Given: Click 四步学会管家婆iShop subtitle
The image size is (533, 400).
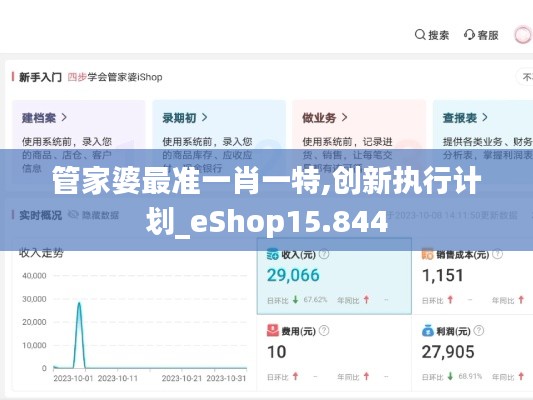Looking at the screenshot, I should click(x=115, y=77).
